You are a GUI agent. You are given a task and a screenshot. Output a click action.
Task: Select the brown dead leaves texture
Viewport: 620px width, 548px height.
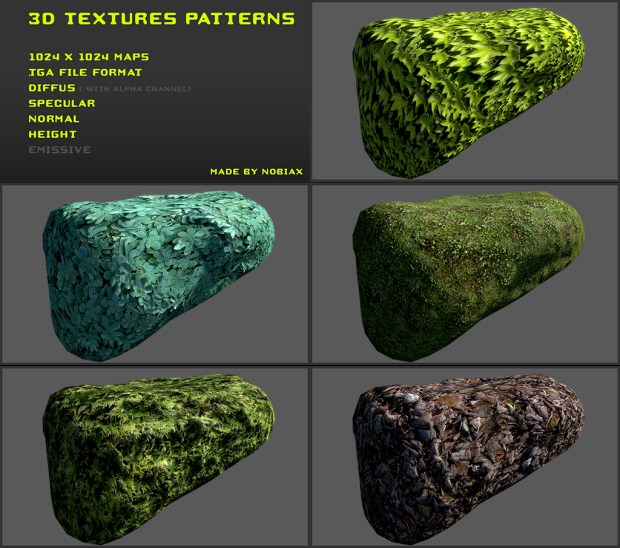point(468,455)
